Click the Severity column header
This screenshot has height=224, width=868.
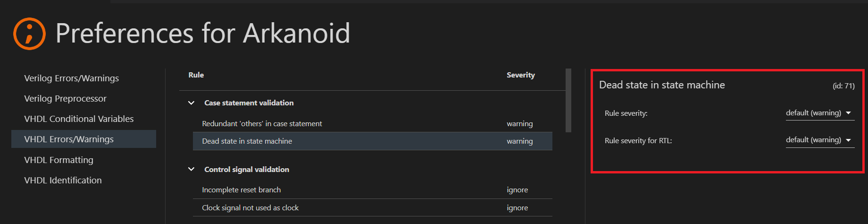coord(520,75)
